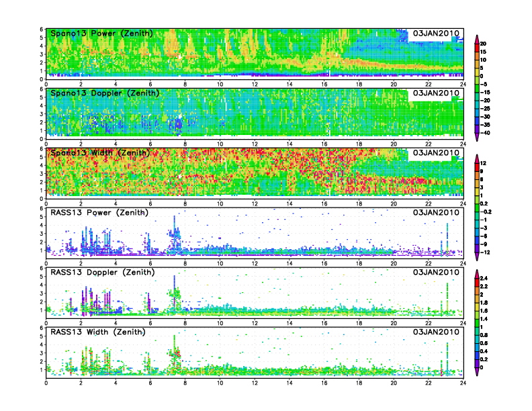Image resolution: width=532 pixels, height=411 pixels.
Task: Click the 2.4 label on the bottom colorbar
Action: pos(484,279)
